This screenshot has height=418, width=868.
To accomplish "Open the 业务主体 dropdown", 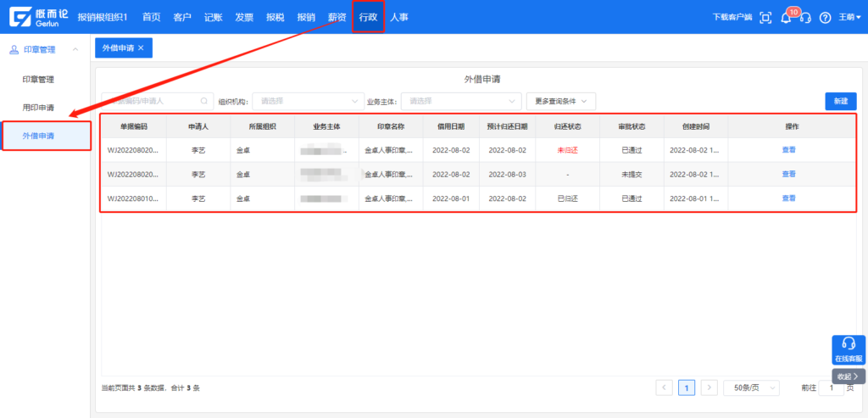I will point(461,101).
